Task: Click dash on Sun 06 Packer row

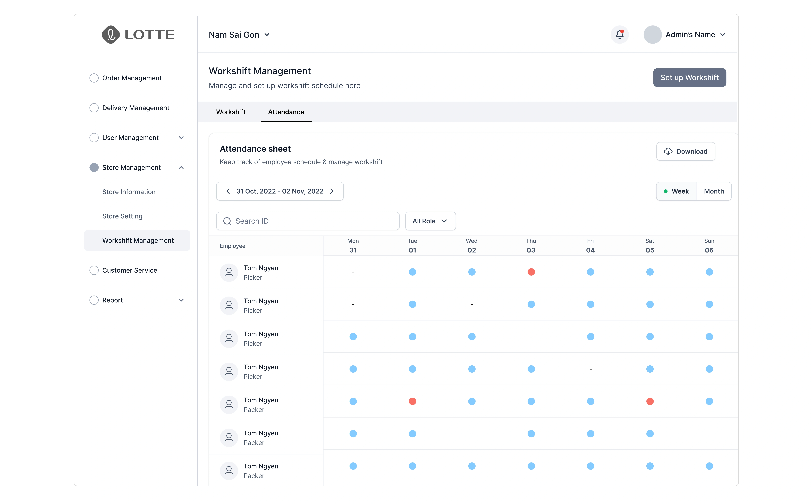Action: [709, 434]
